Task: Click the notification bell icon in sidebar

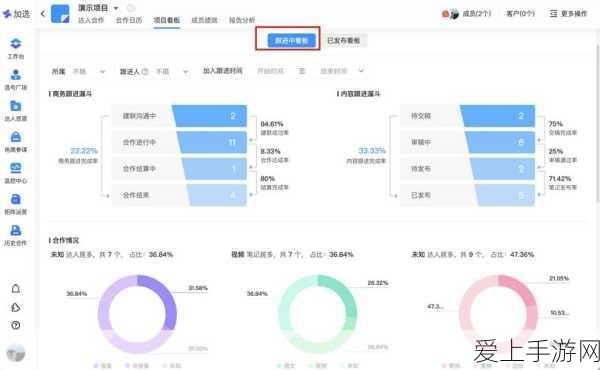Action: pos(16,288)
